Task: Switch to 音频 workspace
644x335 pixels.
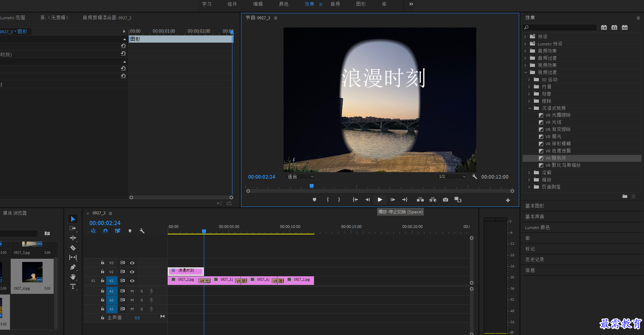Action: click(x=335, y=4)
